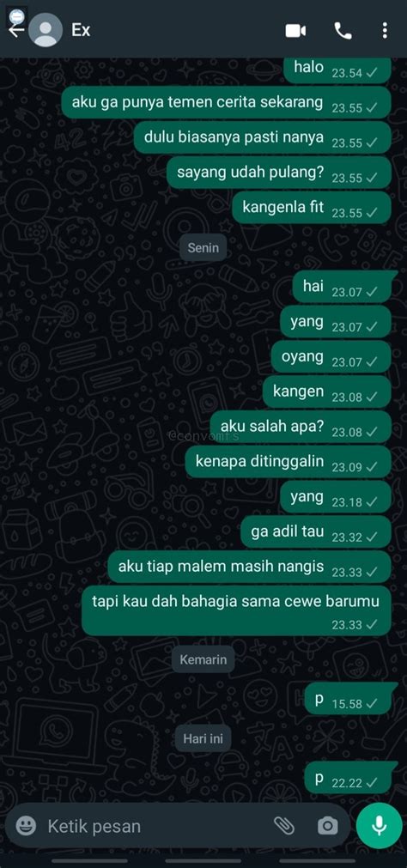This screenshot has height=868, width=407.
Task: Tap the Senin date label
Action: pyautogui.click(x=203, y=248)
